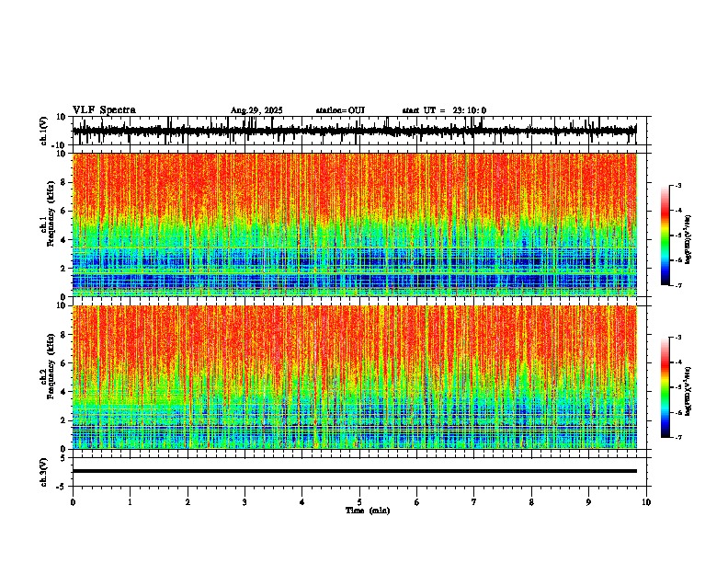Screen dimensions: 728x563
Task: Click the Time (min) axis title
Action: point(368,511)
